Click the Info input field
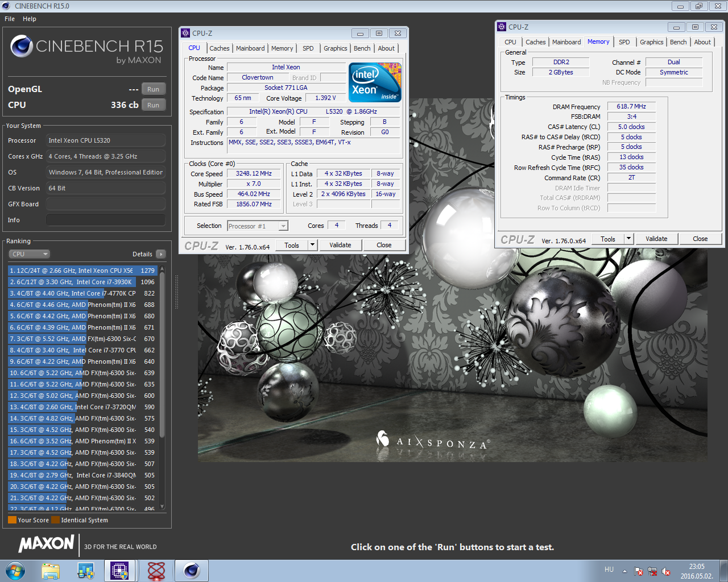 tap(106, 220)
